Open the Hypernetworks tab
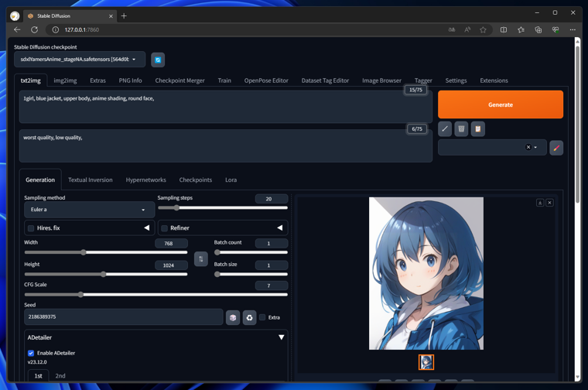Viewport: 588px width, 390px height. pos(146,180)
